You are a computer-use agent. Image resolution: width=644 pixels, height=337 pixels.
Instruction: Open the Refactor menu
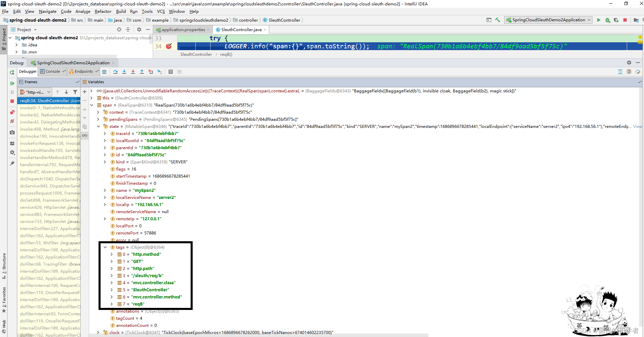point(103,11)
